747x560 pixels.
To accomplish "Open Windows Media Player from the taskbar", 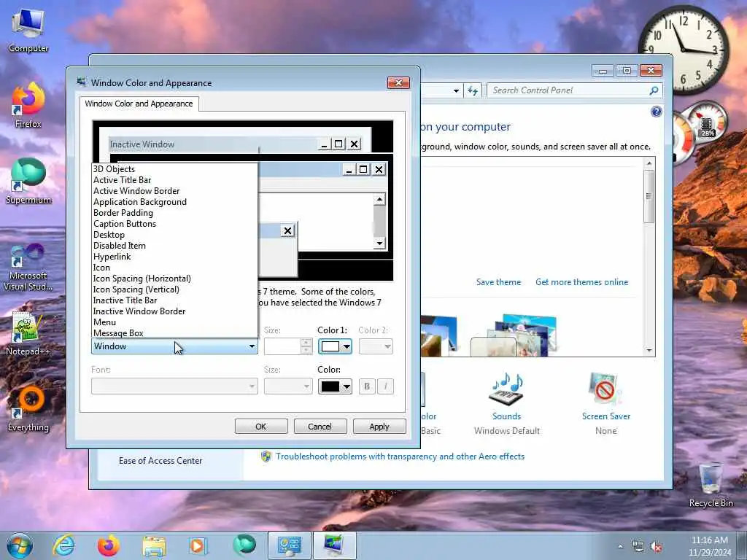I will (198, 545).
